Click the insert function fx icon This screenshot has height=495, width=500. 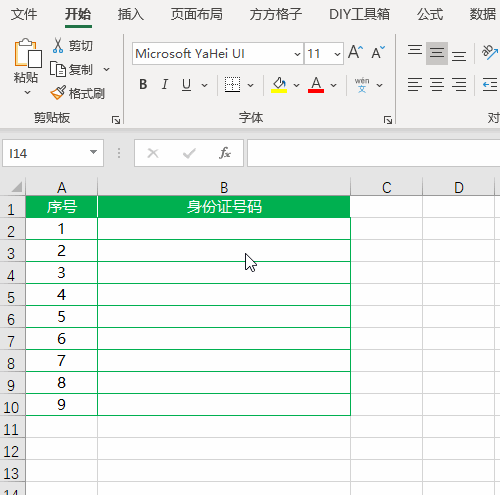pos(225,153)
